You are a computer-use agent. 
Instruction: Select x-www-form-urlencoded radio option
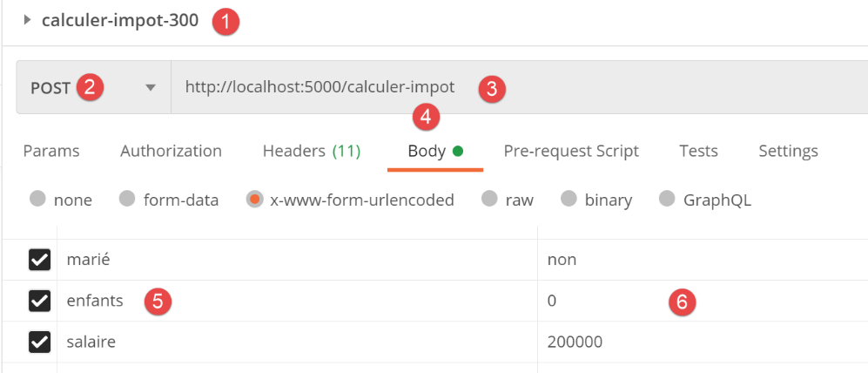click(254, 200)
